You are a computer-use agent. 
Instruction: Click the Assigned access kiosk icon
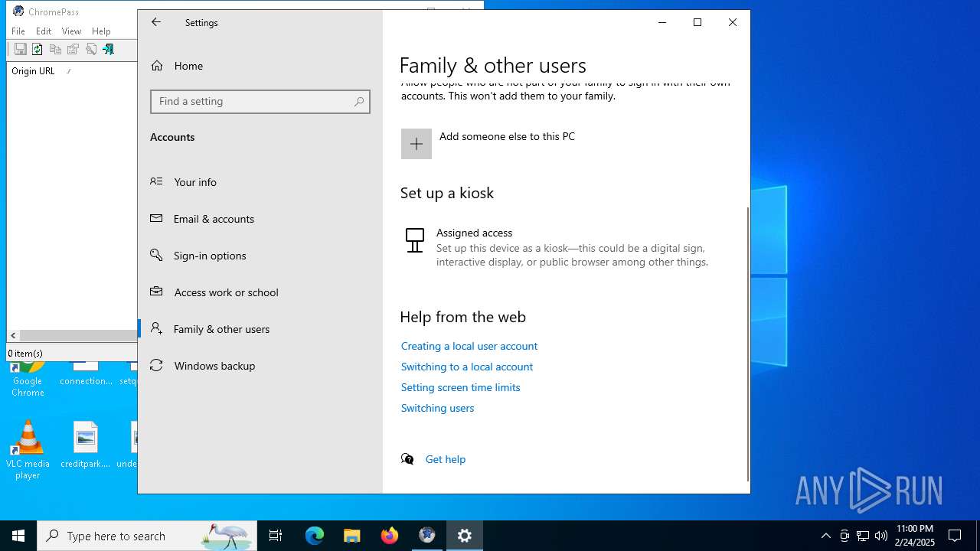[x=415, y=240]
